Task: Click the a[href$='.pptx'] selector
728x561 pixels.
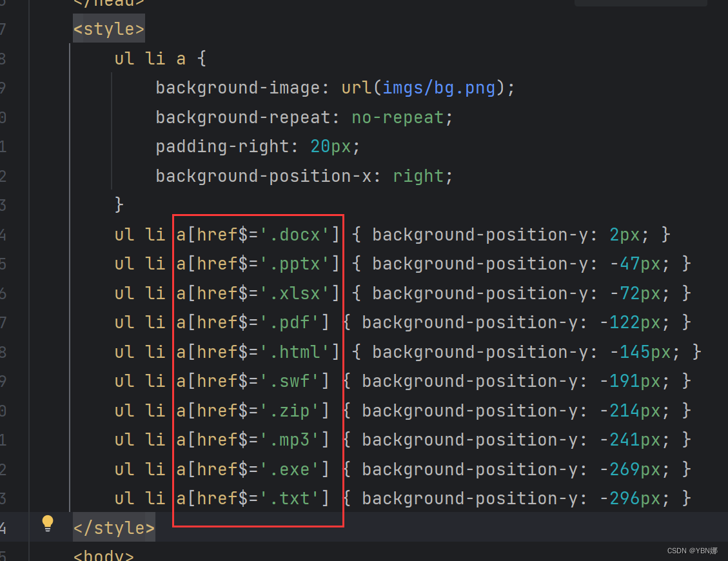Action: pyautogui.click(x=258, y=264)
